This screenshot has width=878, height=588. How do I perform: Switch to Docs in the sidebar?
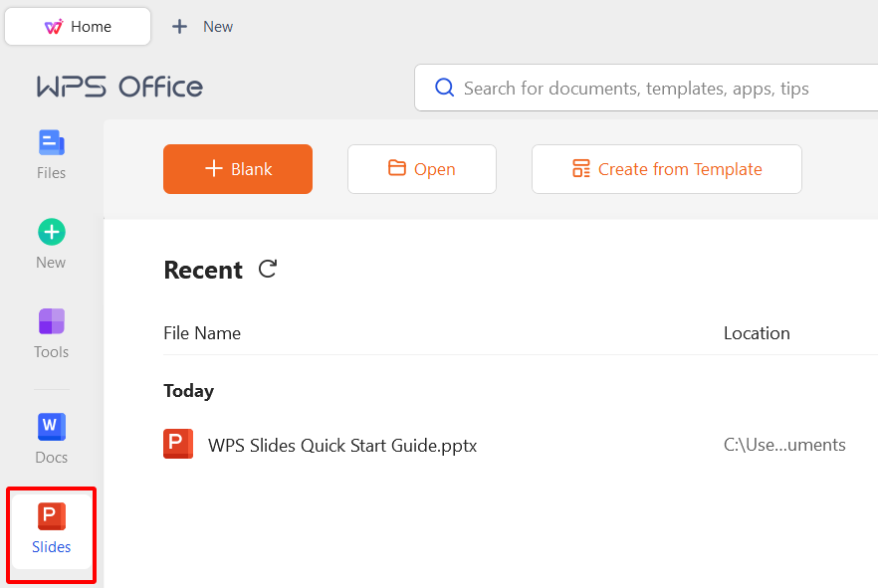[x=51, y=438]
